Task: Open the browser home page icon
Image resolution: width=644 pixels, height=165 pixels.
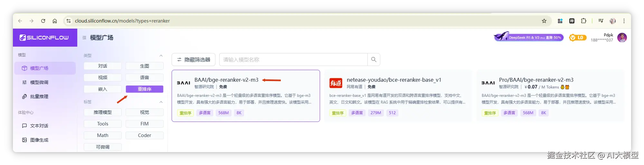Action: [55, 21]
